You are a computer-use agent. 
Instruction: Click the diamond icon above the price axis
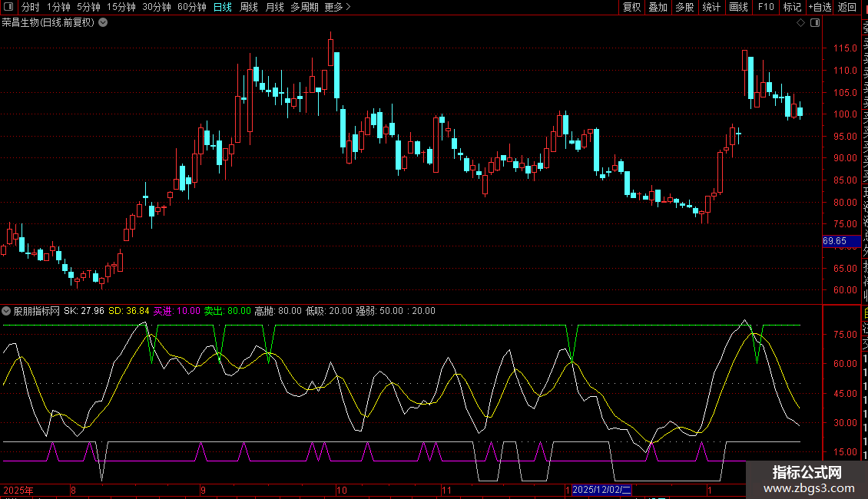[x=801, y=23]
